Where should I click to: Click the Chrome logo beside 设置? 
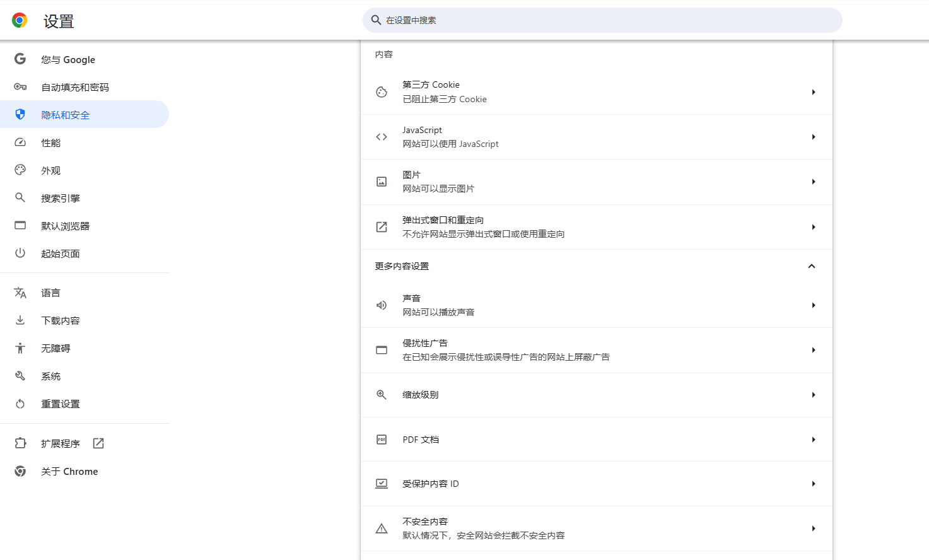click(20, 21)
